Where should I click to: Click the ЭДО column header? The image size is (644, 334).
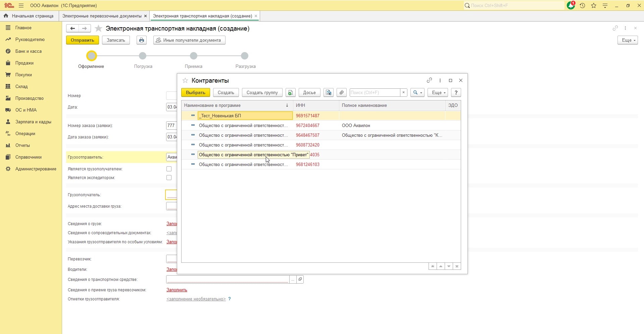(453, 105)
